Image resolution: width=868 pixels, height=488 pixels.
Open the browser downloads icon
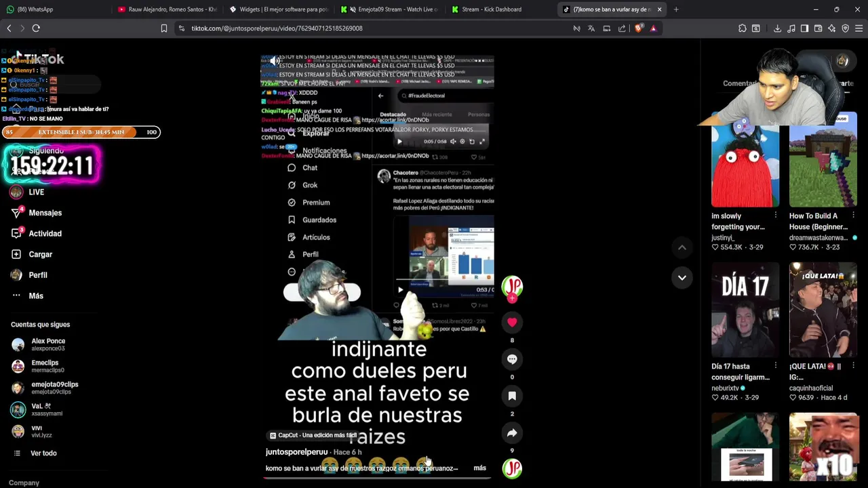(x=778, y=28)
